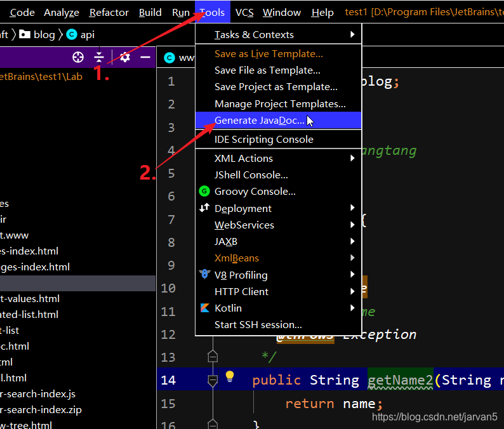Click the api class icon in breadcrumb

72,34
